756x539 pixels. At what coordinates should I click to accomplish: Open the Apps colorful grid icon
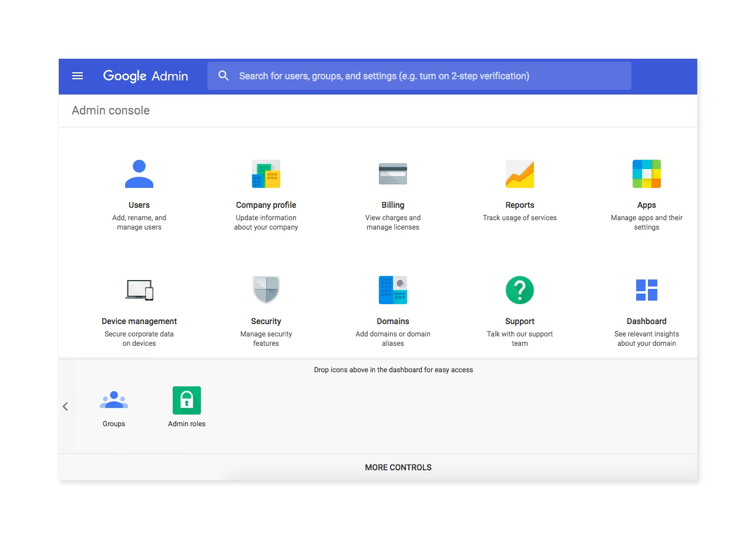coord(647,174)
